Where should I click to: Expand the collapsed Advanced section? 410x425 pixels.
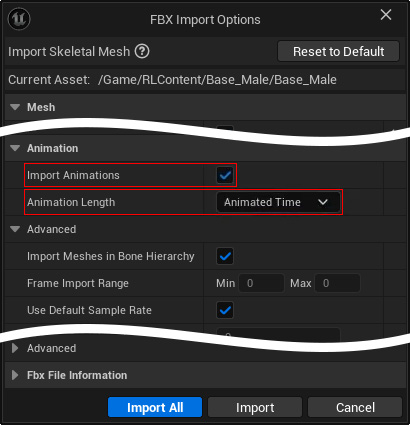(15, 348)
